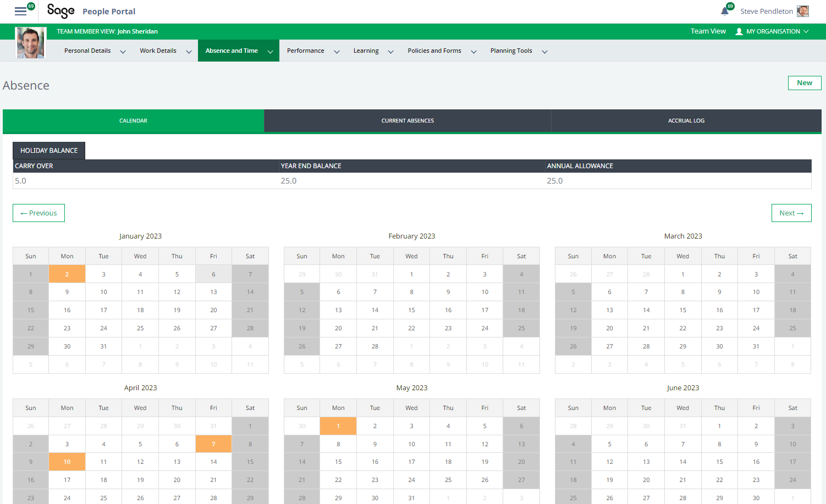Open Steve Pendleton's user avatar
This screenshot has height=504, width=826.
[x=802, y=12]
